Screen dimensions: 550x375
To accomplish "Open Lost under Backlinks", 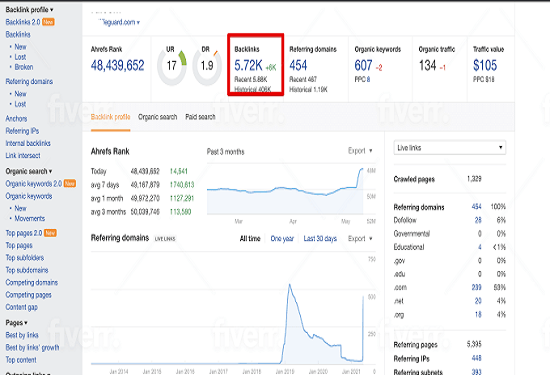I will click(20, 57).
